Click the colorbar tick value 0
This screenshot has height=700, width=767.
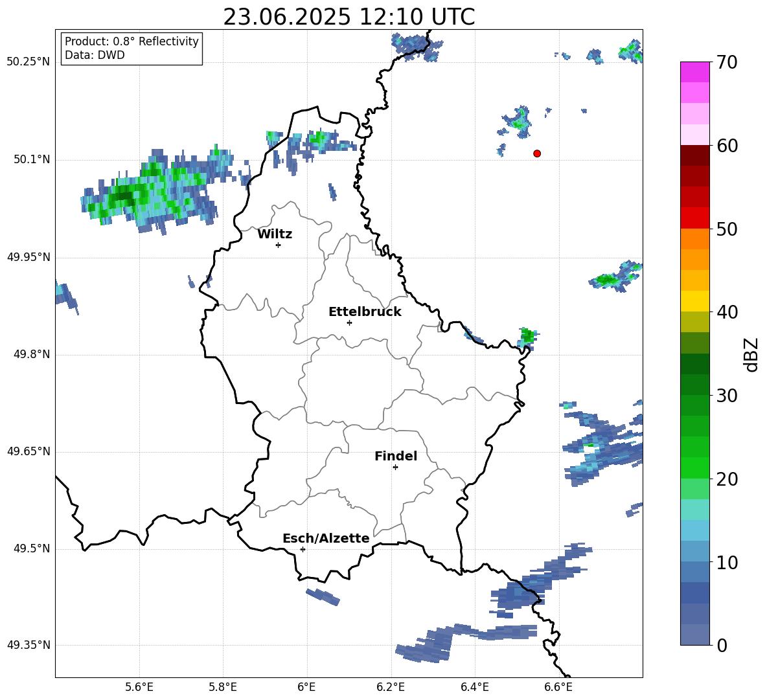tap(722, 645)
